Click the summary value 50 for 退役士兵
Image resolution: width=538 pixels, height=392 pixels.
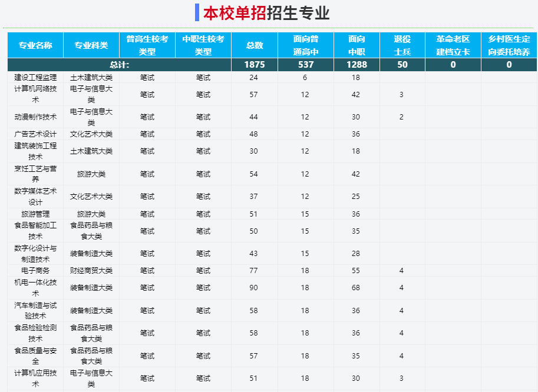click(402, 65)
